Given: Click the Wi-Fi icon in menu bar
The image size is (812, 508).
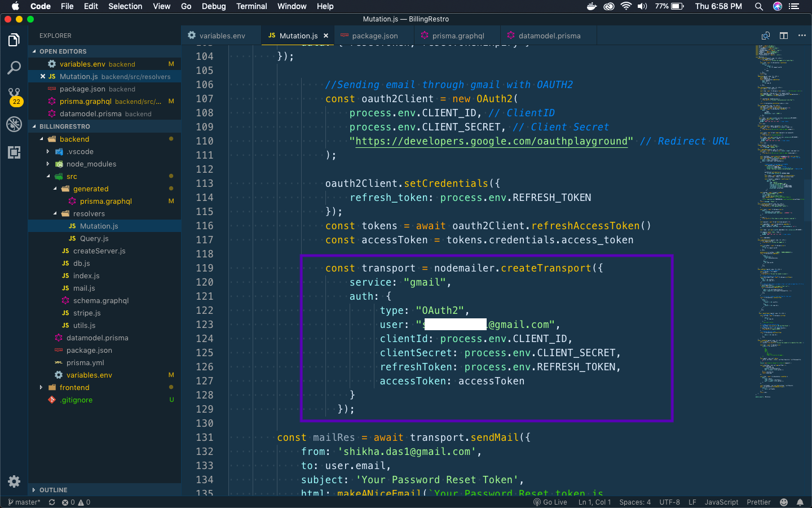Looking at the screenshot, I should [x=626, y=6].
